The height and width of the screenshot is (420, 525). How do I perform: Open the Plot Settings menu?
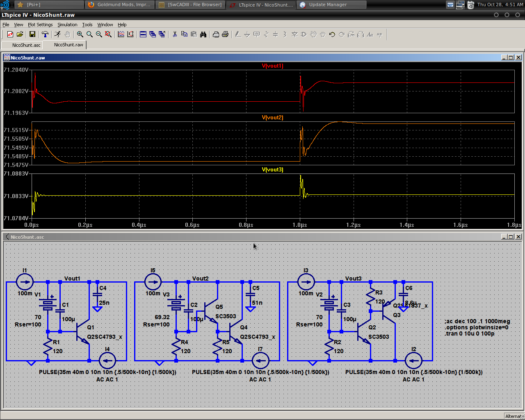tap(40, 25)
